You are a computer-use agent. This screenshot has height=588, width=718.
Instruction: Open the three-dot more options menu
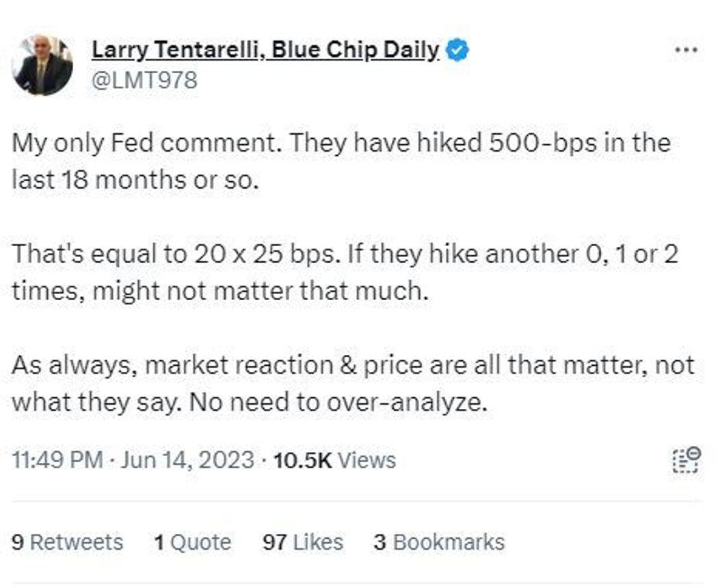[x=687, y=49]
